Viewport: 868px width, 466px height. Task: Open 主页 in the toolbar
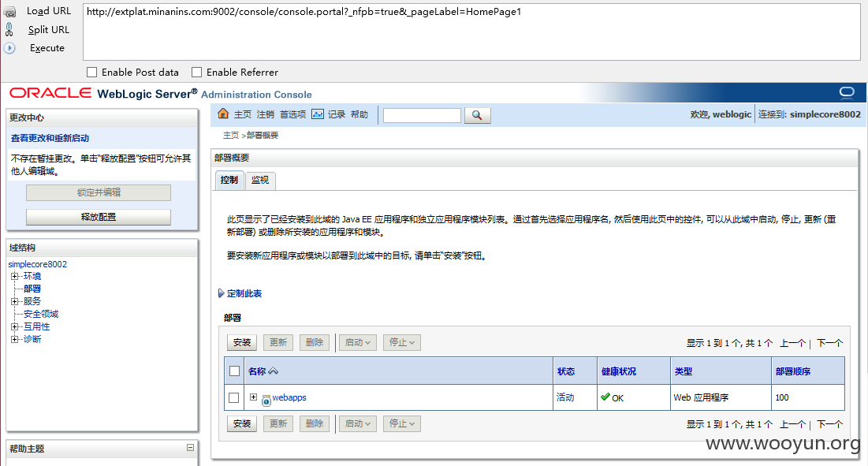pos(243,114)
